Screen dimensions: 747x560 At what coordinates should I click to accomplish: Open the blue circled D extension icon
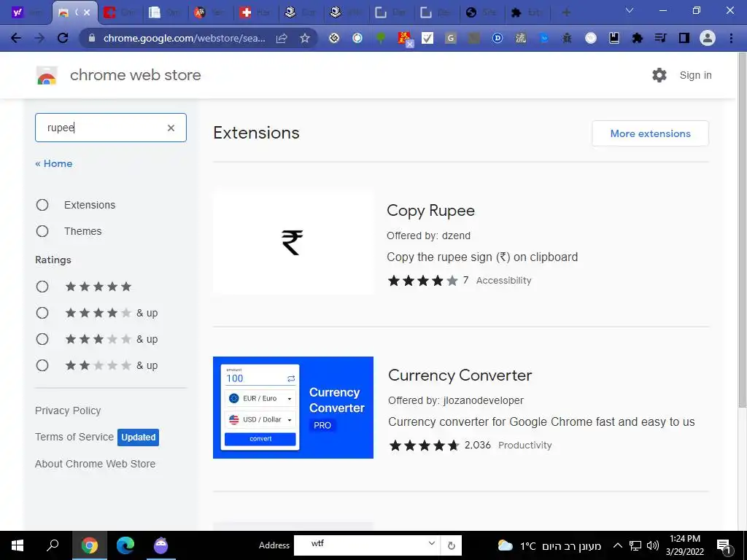coord(498,38)
